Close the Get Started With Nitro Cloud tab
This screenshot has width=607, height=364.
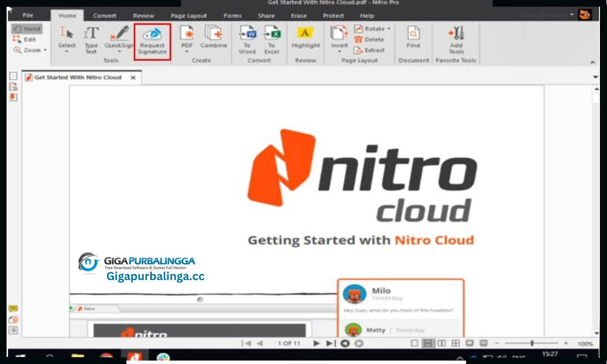pos(133,78)
